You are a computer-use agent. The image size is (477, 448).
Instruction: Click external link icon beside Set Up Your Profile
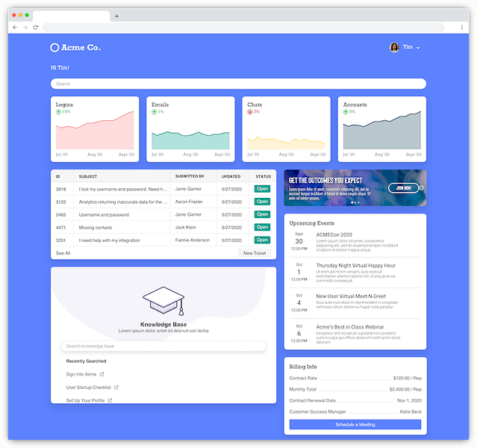tap(110, 400)
